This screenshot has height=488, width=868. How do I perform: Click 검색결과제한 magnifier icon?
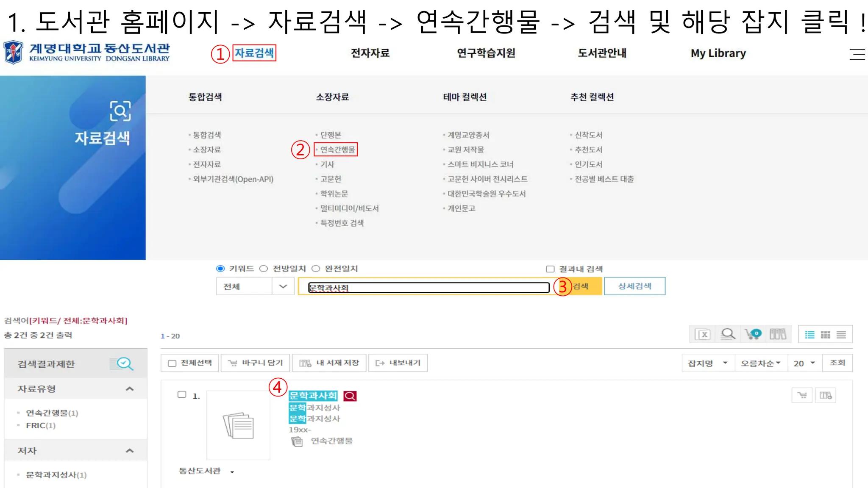[x=122, y=364]
